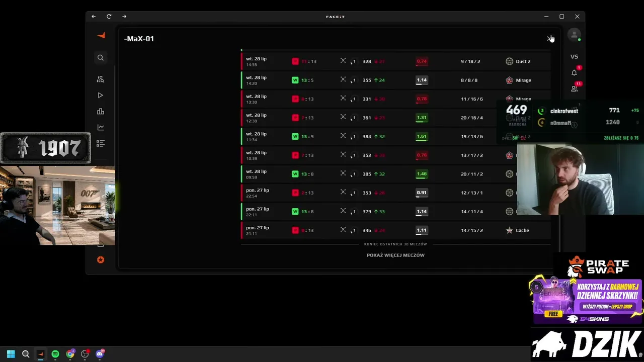Click the crossed-swords icon in the 12:38 match row
This screenshot has width=644, height=362.
click(x=343, y=117)
